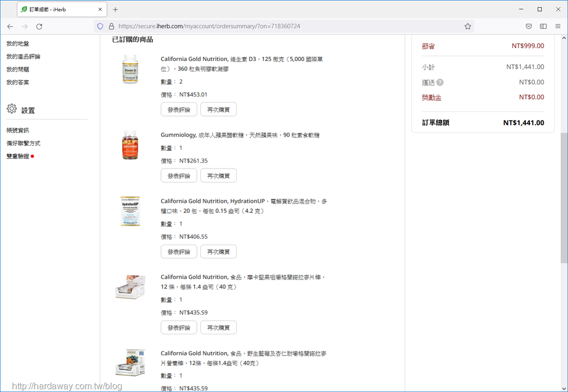This screenshot has height=392, width=568.
Task: Go back with the browser back arrow
Action: coord(10,27)
